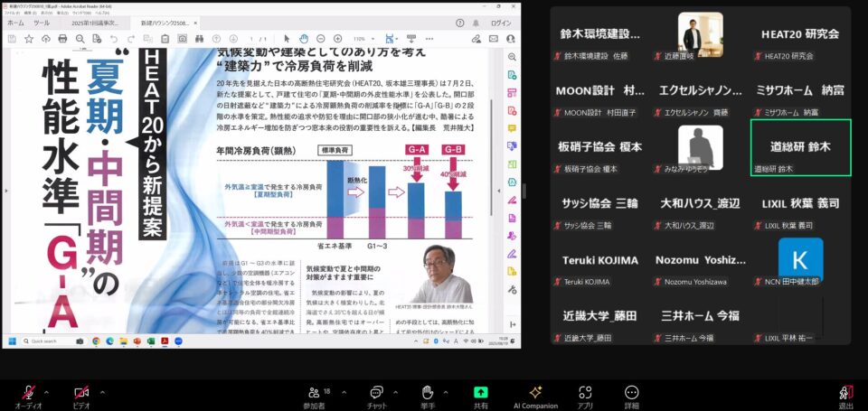
Task: Unmute the microphone with オーディオ button
Action: point(28,393)
